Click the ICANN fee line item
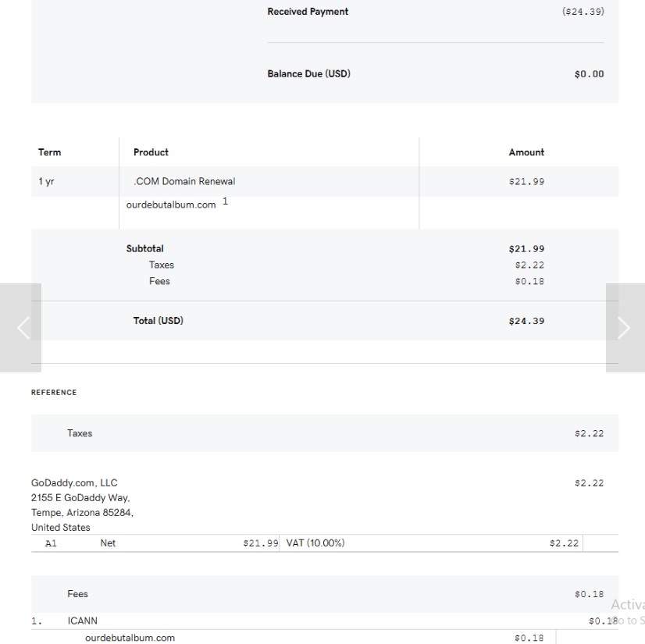The width and height of the screenshot is (645, 644). (x=83, y=621)
